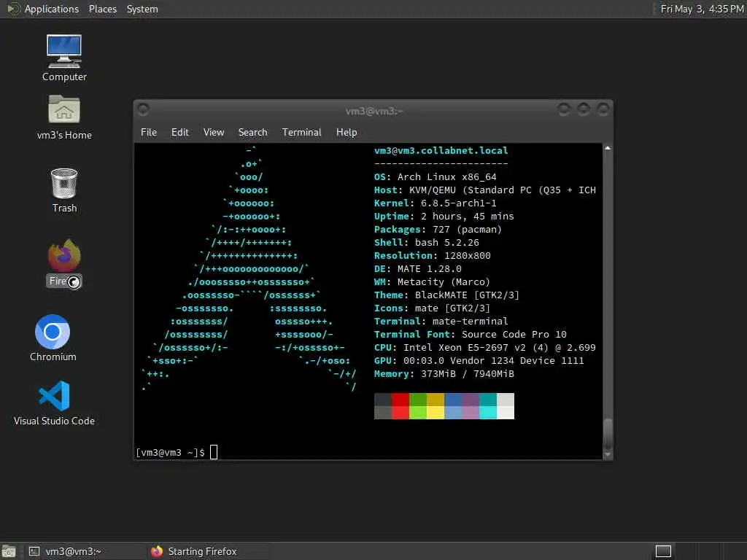The image size is (747, 560).
Task: Click the 'GPU: 00:03.0 Vendor 1234' line
Action: click(479, 360)
